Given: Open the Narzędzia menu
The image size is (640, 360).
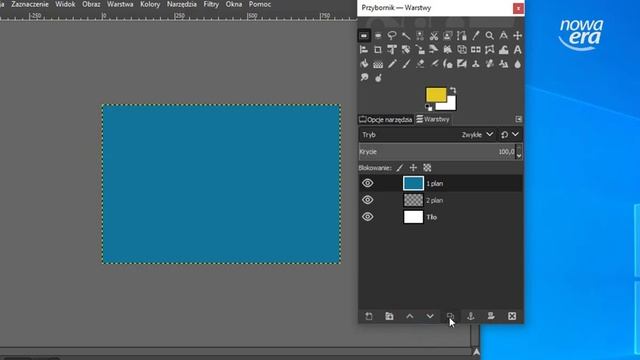Looking at the screenshot, I should (182, 4).
